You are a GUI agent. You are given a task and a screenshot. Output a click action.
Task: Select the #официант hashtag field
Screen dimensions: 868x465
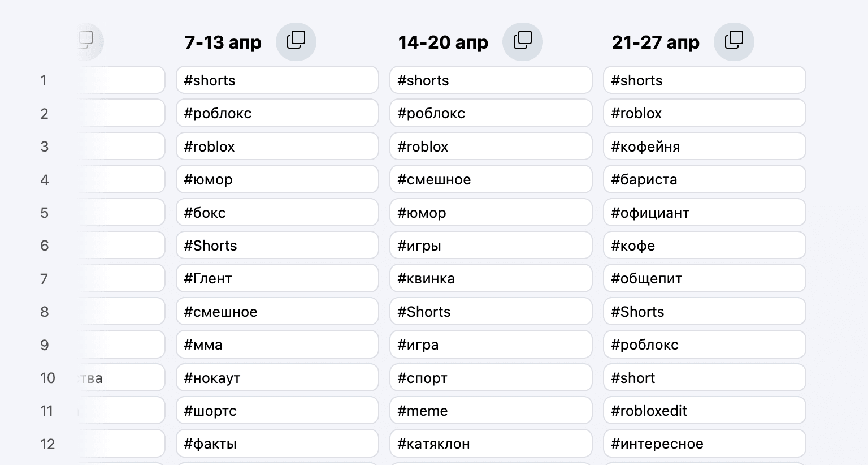coord(704,213)
